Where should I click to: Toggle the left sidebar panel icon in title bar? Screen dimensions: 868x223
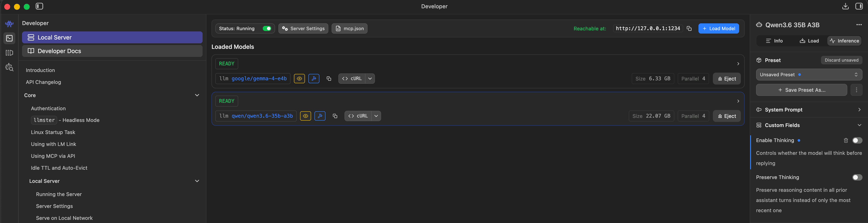tap(39, 6)
